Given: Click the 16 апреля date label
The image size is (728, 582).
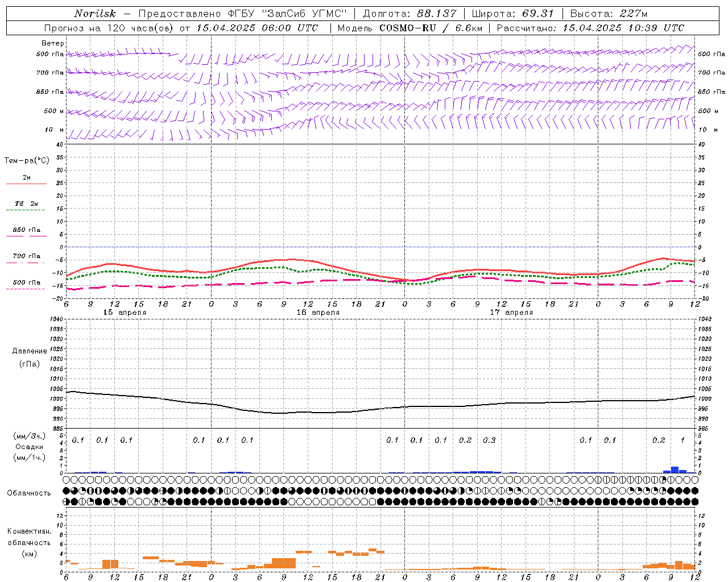Looking at the screenshot, I should pos(318,313).
